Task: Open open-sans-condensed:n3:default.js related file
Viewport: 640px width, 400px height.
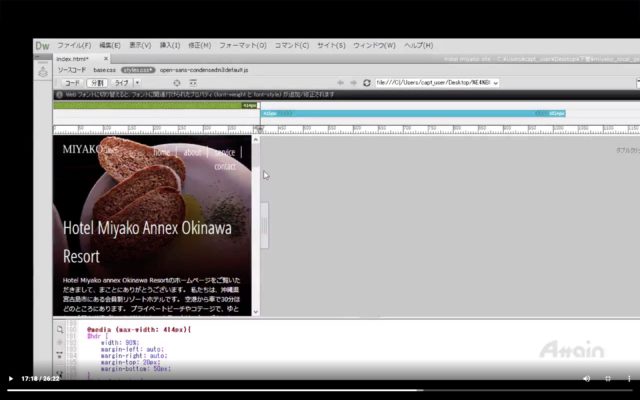Action: coord(204,70)
